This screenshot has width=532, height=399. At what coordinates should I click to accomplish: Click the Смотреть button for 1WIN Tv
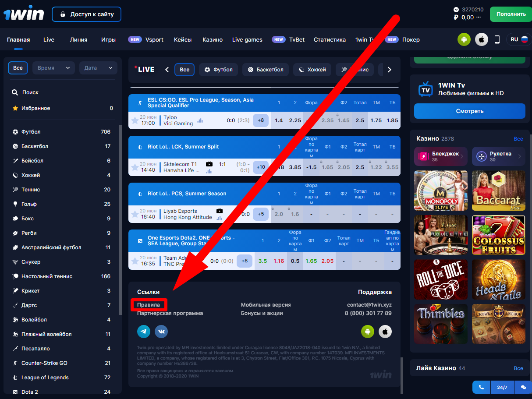click(469, 111)
